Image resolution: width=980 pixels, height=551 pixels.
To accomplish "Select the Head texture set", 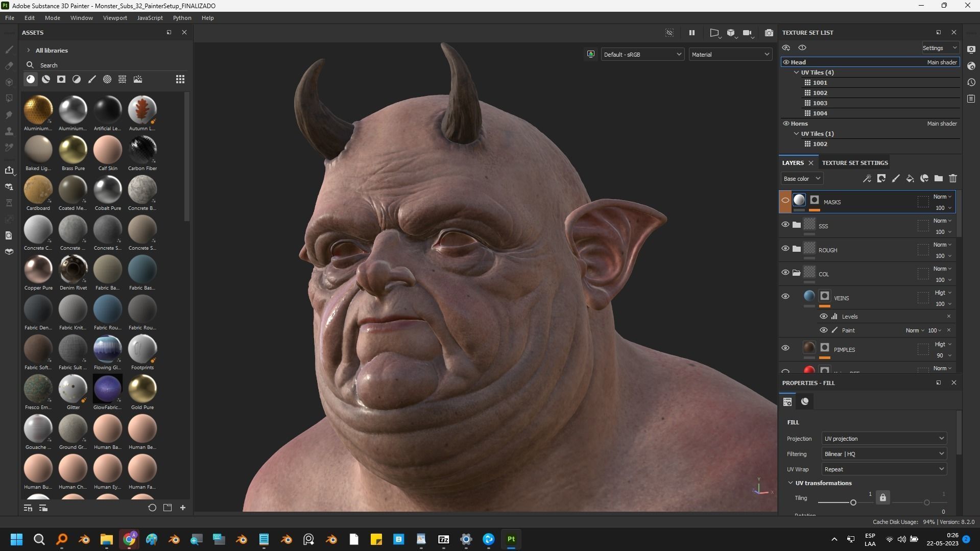I will (x=871, y=62).
